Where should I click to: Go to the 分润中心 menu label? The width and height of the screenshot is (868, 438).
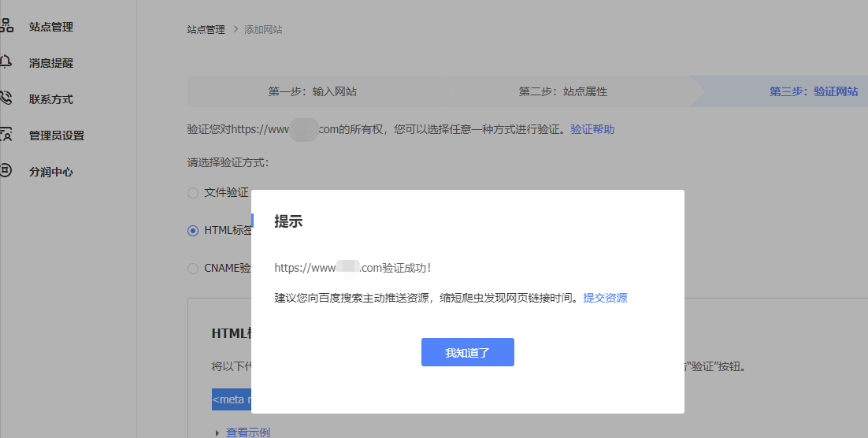click(51, 172)
